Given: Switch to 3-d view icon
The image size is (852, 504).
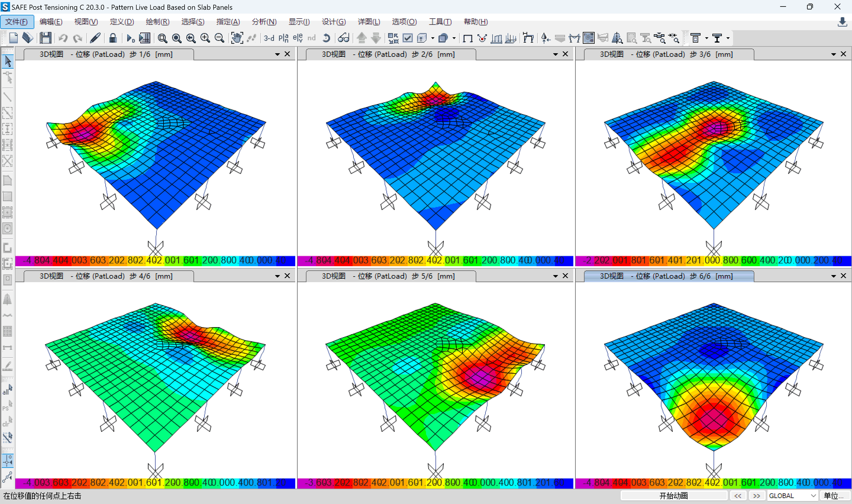Looking at the screenshot, I should [269, 38].
